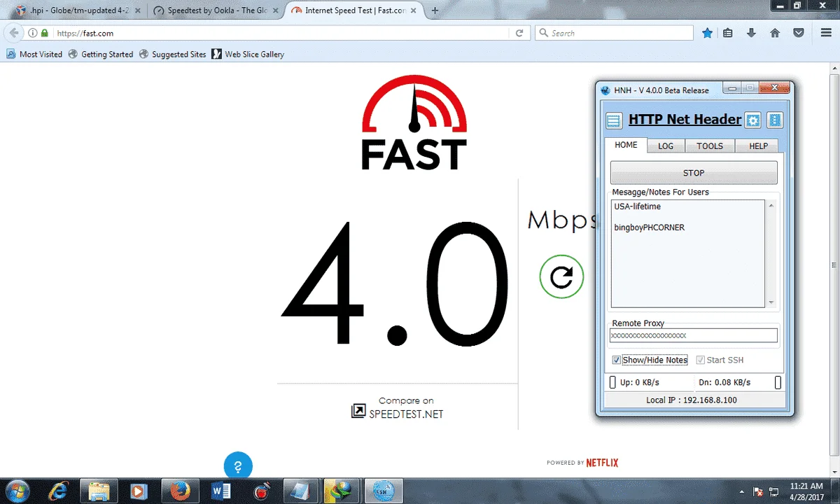Click the site identity padlock icon
Image resolution: width=840 pixels, height=504 pixels.
(45, 33)
